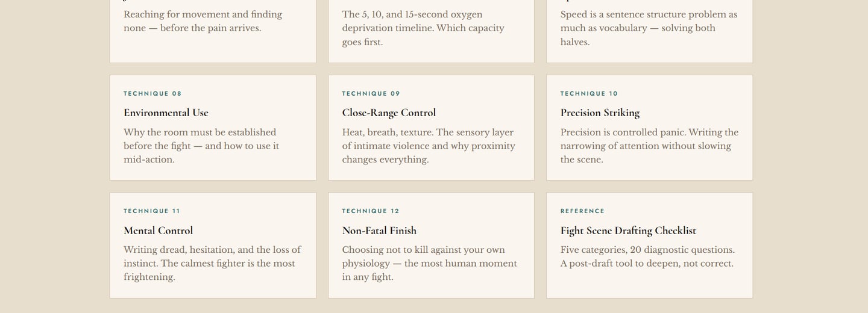The height and width of the screenshot is (313, 868).
Task: Open Fight Scene Drafting Checklist reference
Action: point(649,245)
